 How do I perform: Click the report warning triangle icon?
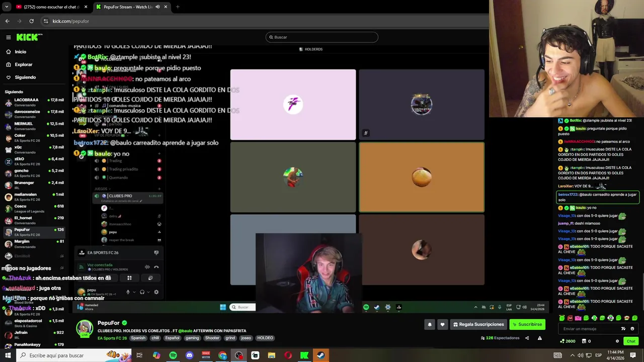(x=539, y=338)
